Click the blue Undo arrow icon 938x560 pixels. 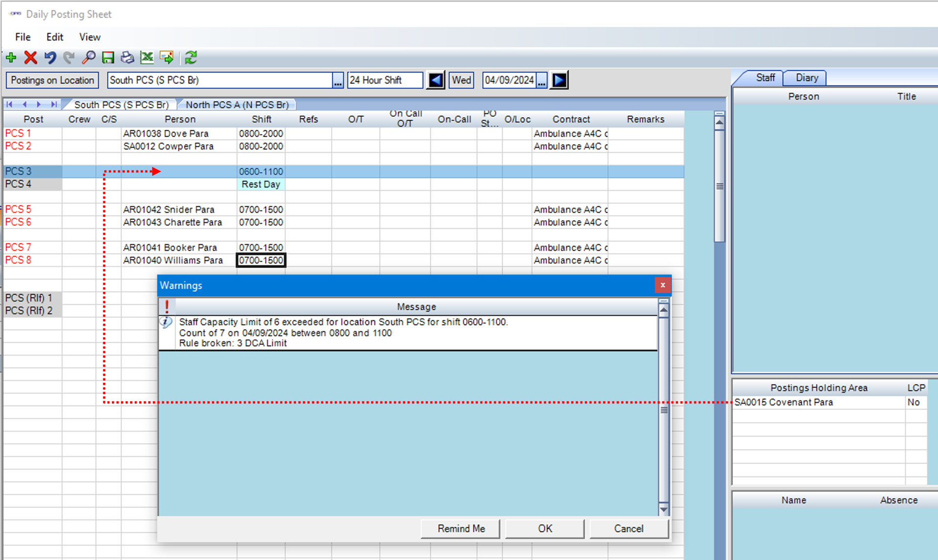click(x=50, y=58)
